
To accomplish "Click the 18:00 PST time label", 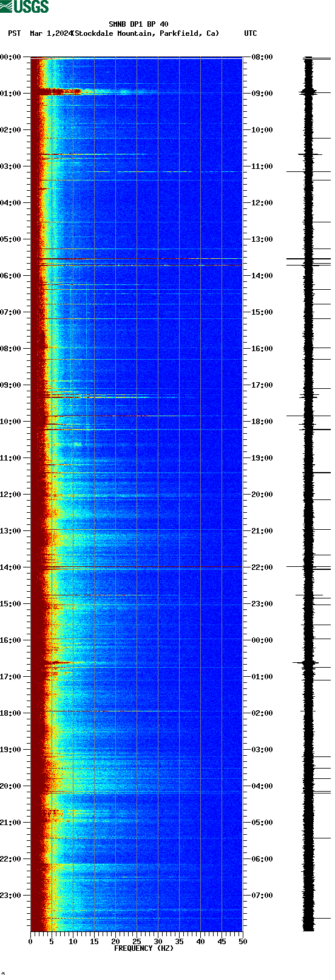I will 10,713.
